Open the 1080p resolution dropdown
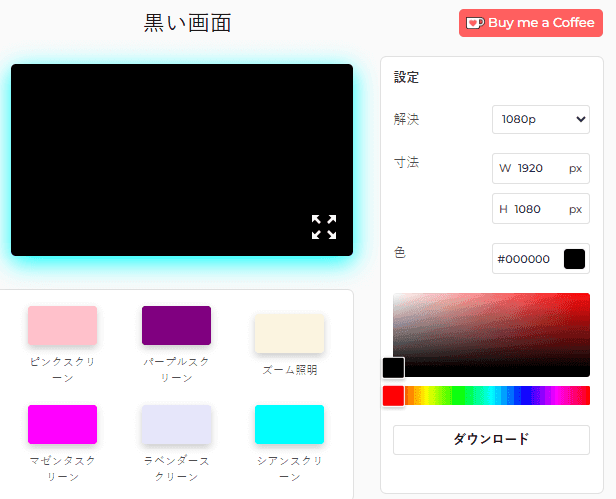 tap(540, 119)
